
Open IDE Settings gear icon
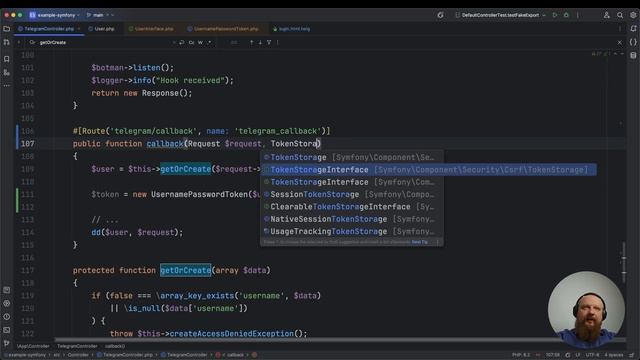tap(633, 15)
